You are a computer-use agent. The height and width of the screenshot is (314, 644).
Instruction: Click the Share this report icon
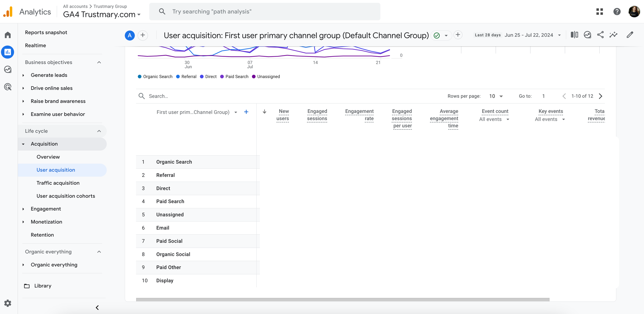(x=600, y=35)
